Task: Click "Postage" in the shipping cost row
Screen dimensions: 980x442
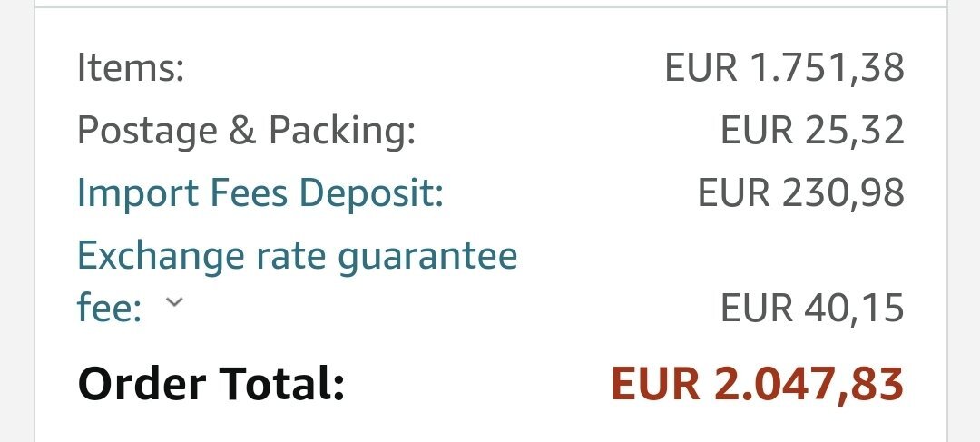Action: click(147, 131)
